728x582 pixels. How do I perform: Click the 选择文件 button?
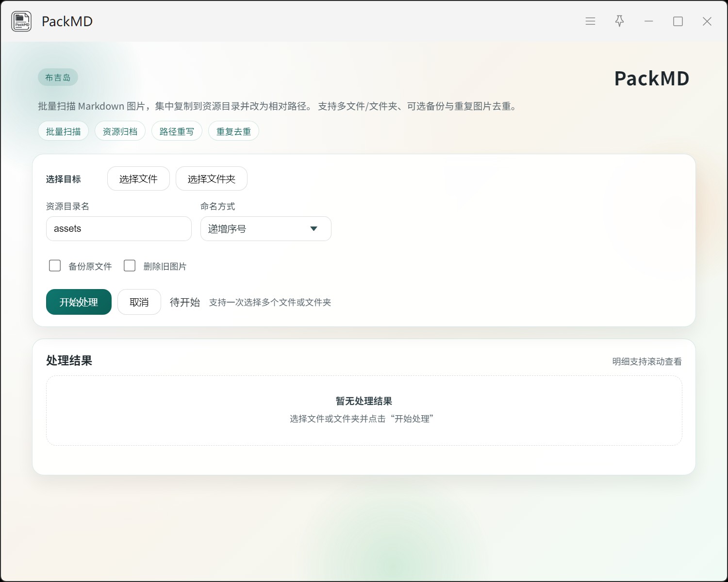(138, 179)
